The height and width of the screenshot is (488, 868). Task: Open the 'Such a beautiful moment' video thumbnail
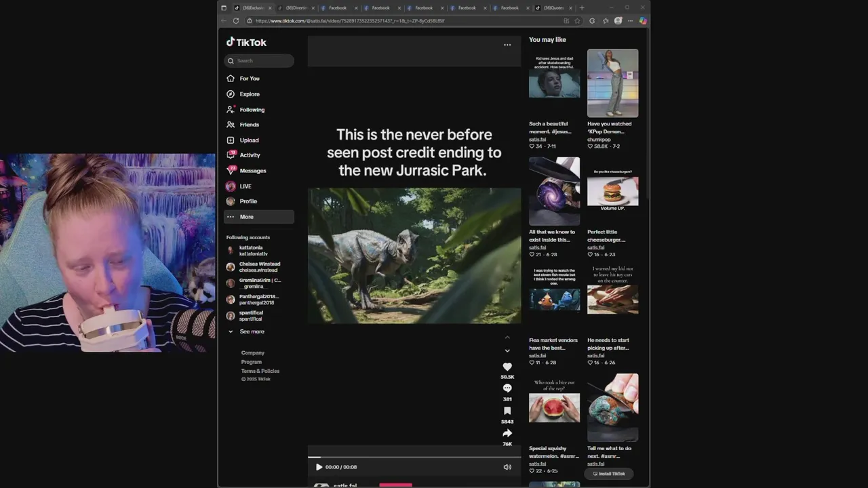pyautogui.click(x=555, y=83)
